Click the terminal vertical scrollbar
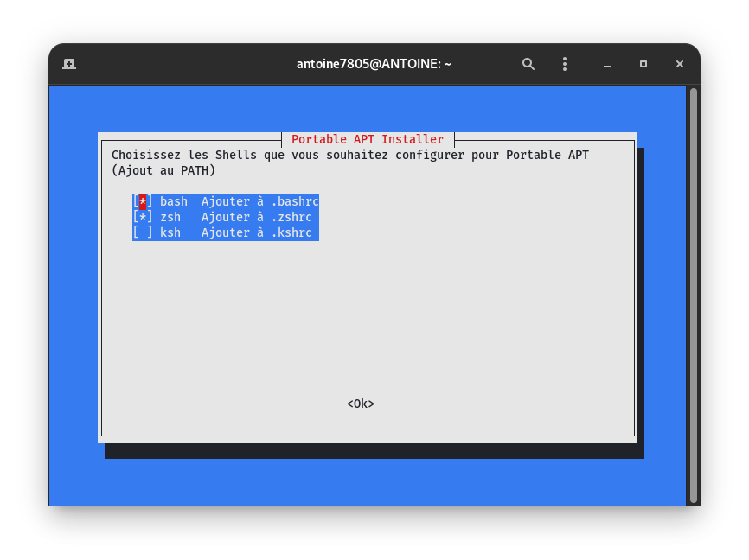Viewport: 749px width, 560px height. [694, 296]
